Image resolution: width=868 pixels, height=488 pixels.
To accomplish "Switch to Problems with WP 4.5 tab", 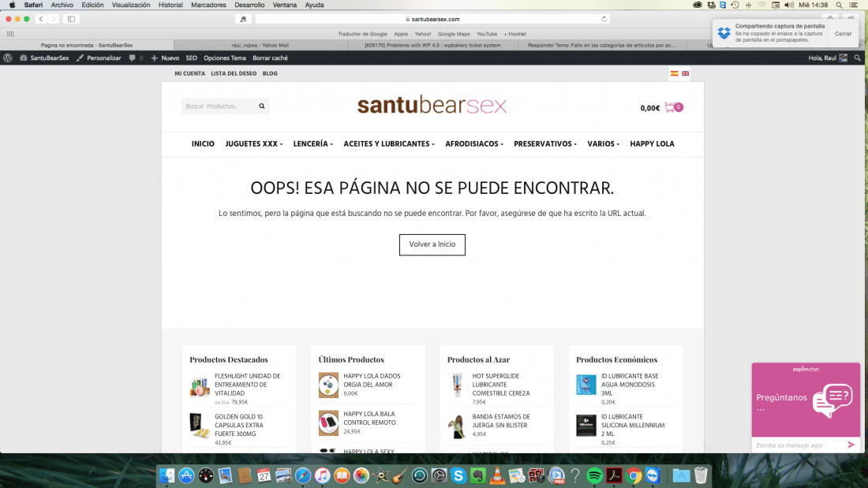I will point(433,46).
